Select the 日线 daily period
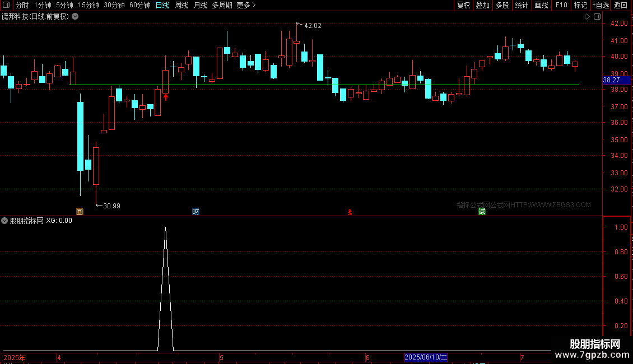The width and height of the screenshot is (633, 364). coord(162,5)
